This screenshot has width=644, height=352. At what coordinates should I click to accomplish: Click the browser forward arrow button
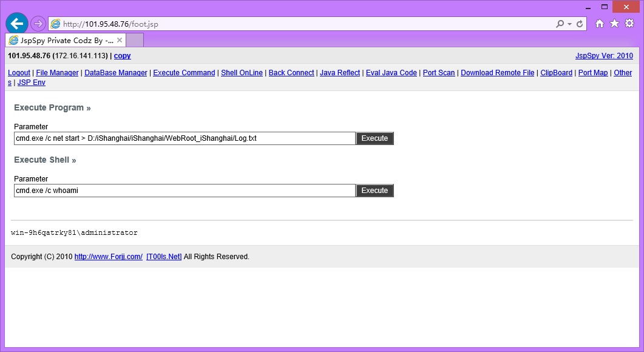click(x=38, y=24)
